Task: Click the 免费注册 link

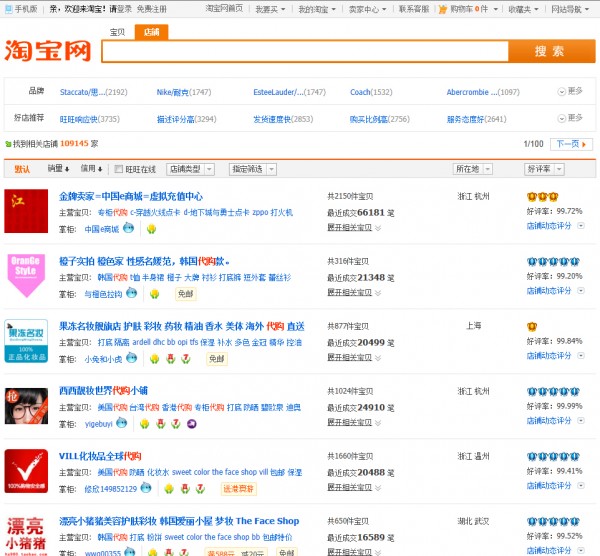Action: tap(152, 9)
